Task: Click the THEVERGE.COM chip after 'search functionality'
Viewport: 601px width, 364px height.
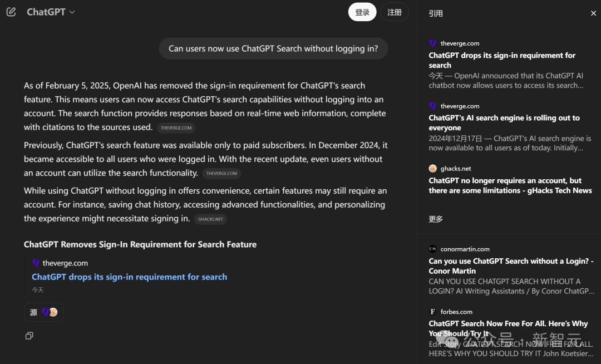Action: (x=221, y=173)
